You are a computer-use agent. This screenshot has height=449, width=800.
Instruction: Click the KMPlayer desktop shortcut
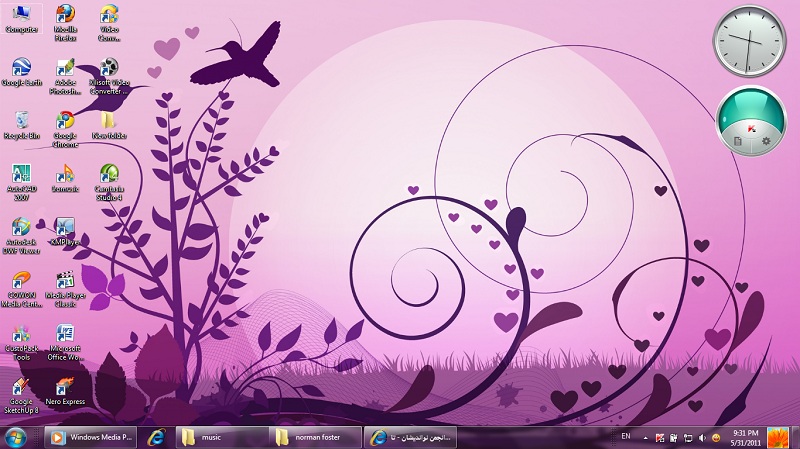click(65, 230)
